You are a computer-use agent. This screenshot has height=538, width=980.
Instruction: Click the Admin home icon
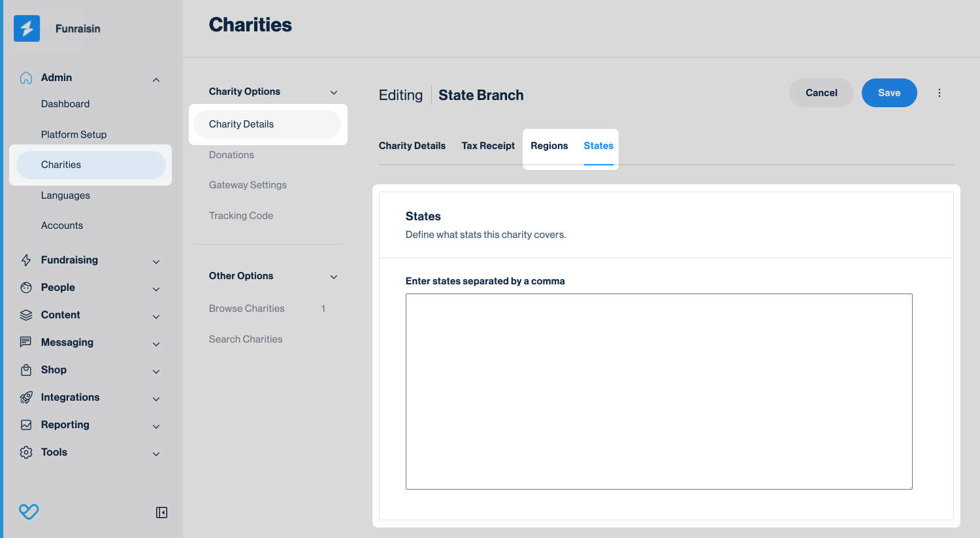(26, 78)
